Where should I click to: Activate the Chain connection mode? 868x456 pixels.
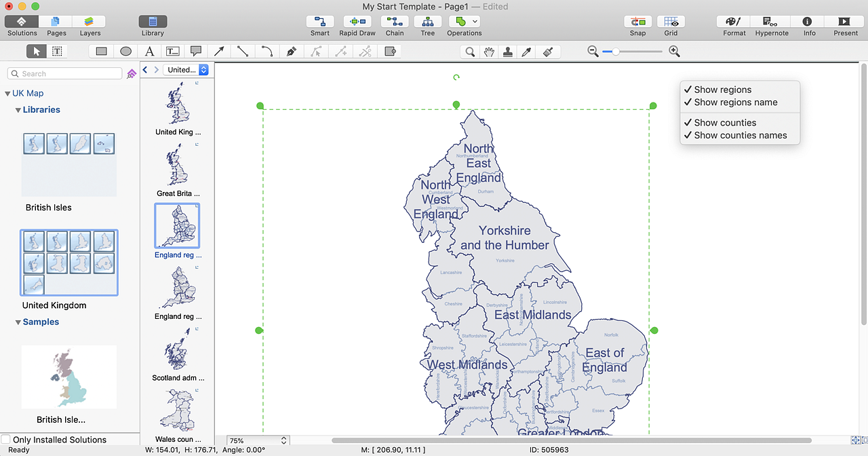(395, 22)
